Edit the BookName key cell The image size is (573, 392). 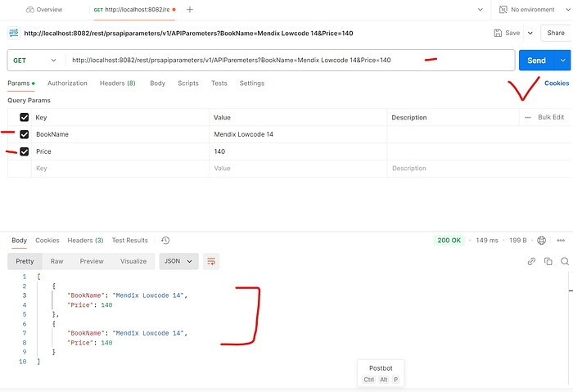[x=120, y=134]
